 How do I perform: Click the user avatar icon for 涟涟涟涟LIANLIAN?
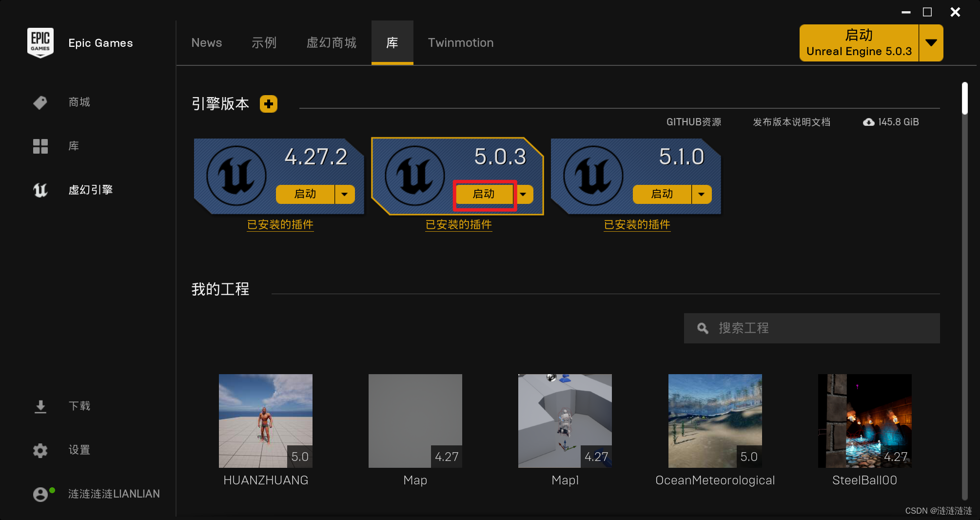coord(40,494)
